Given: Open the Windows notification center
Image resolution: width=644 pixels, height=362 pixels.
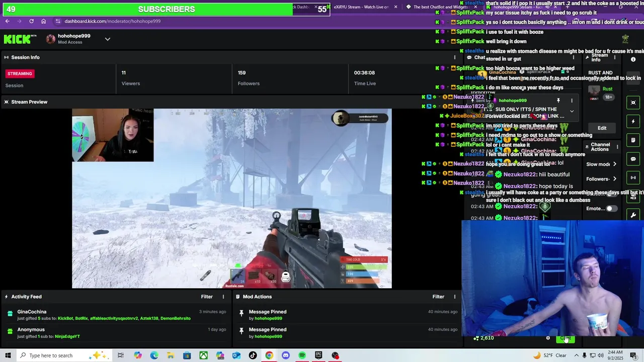Looking at the screenshot, I should pos(634,355).
